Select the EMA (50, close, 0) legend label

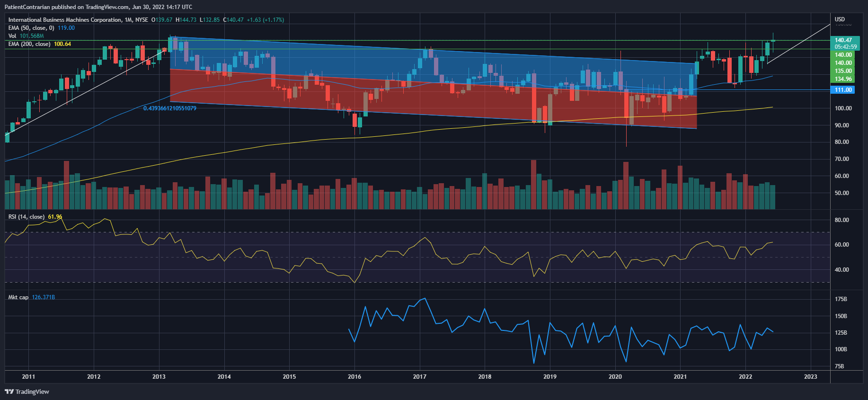(31, 28)
